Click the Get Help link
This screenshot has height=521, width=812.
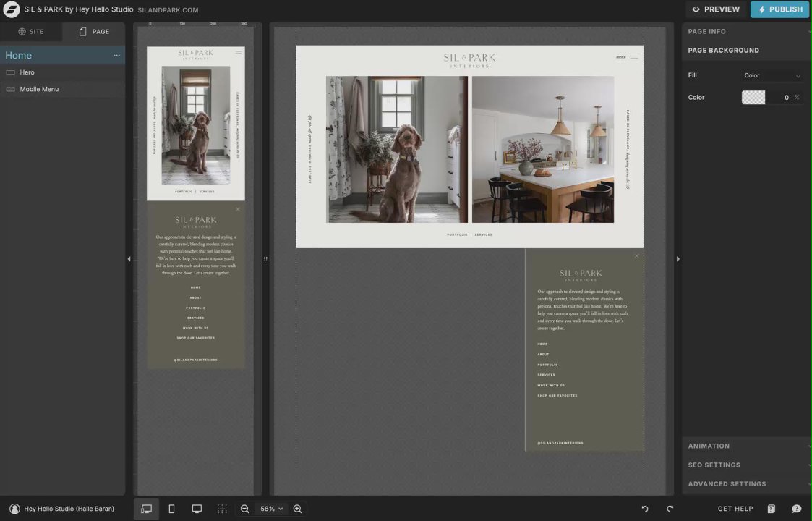[735, 509]
